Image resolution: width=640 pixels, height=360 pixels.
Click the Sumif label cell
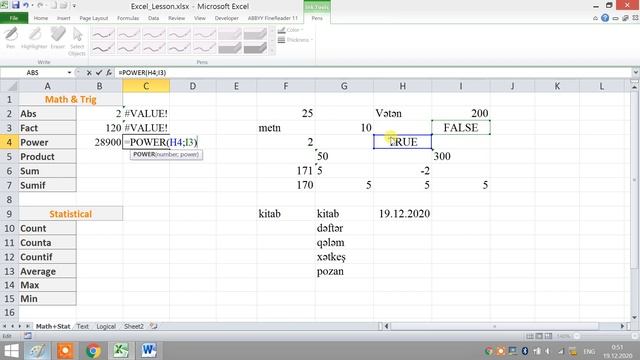pyautogui.click(x=47, y=185)
